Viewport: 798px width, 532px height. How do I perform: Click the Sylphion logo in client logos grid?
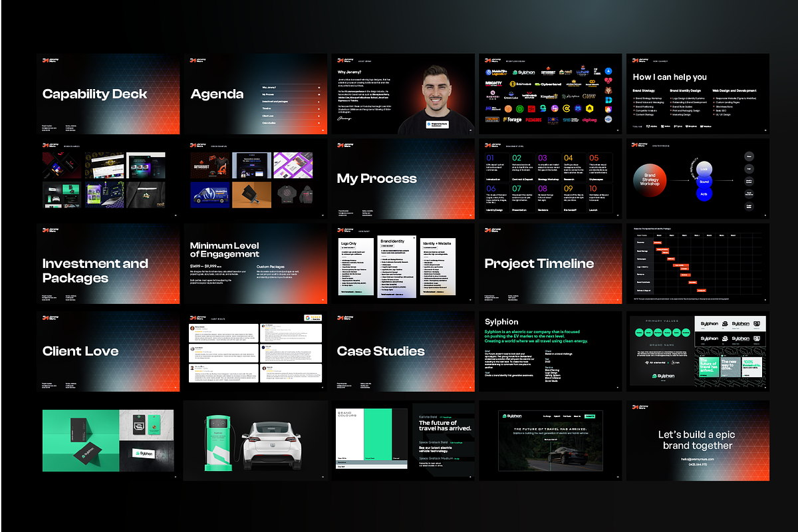pos(524,72)
